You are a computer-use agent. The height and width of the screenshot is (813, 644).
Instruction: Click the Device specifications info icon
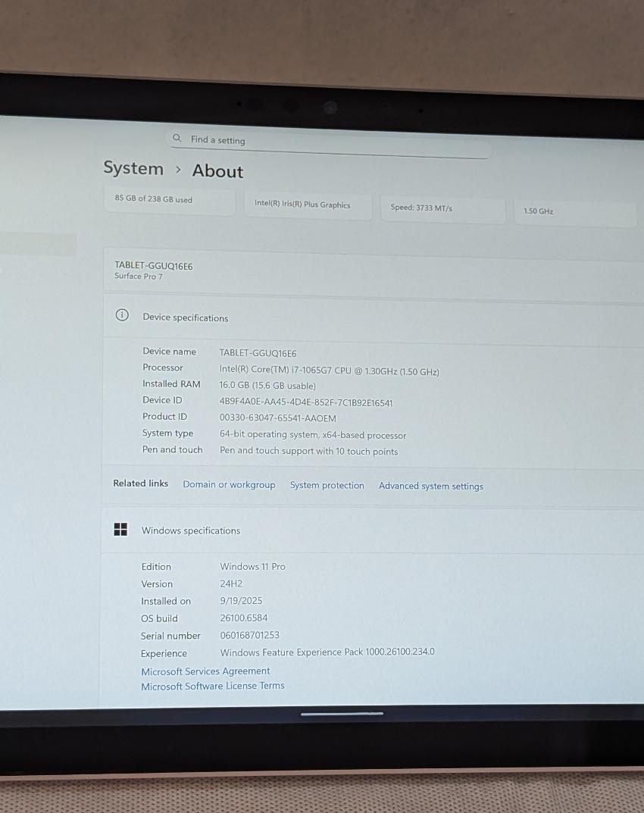click(122, 314)
